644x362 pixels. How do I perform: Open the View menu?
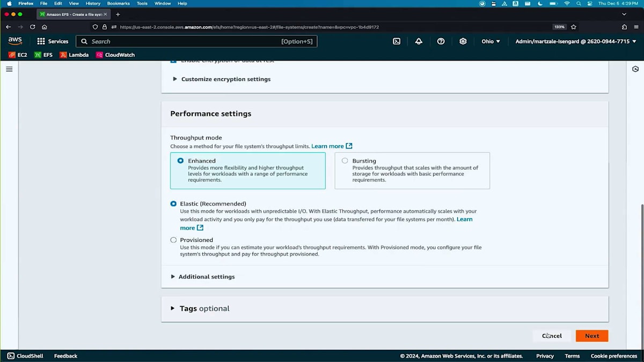[74, 3]
